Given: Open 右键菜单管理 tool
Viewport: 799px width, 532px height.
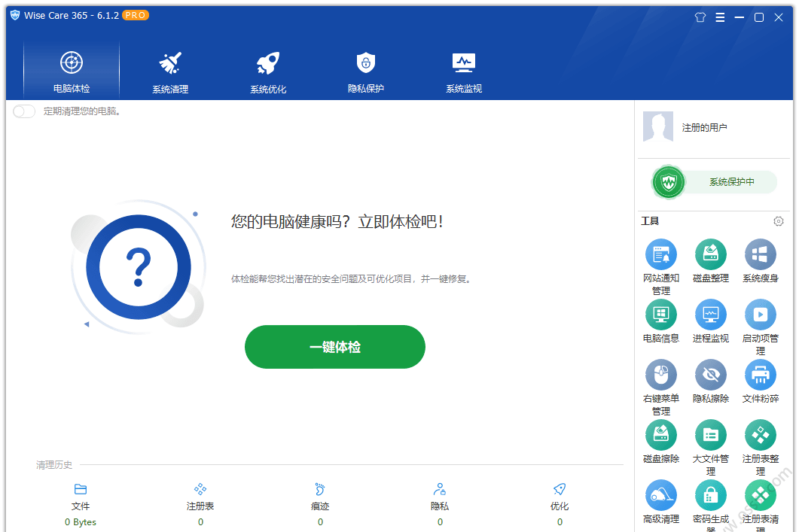Looking at the screenshot, I should pos(661,387).
